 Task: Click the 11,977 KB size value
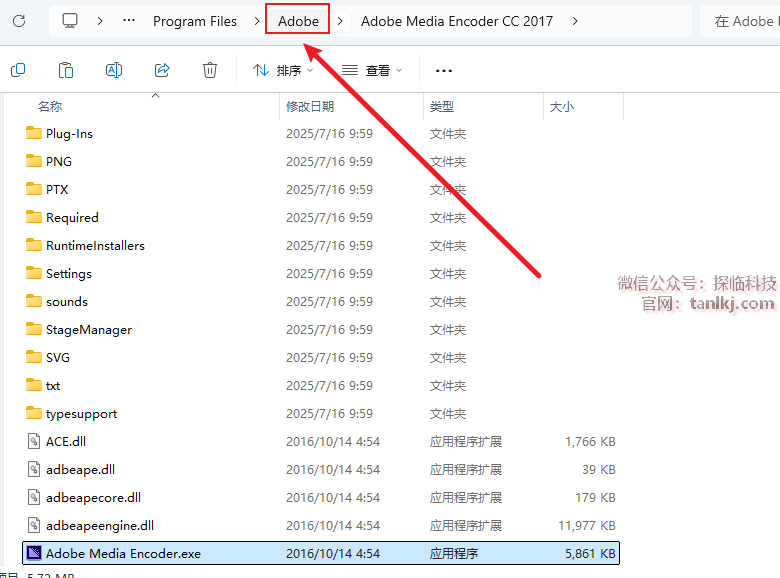(x=587, y=525)
